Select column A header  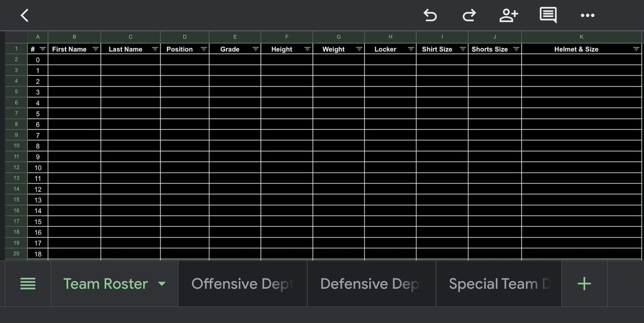point(38,37)
